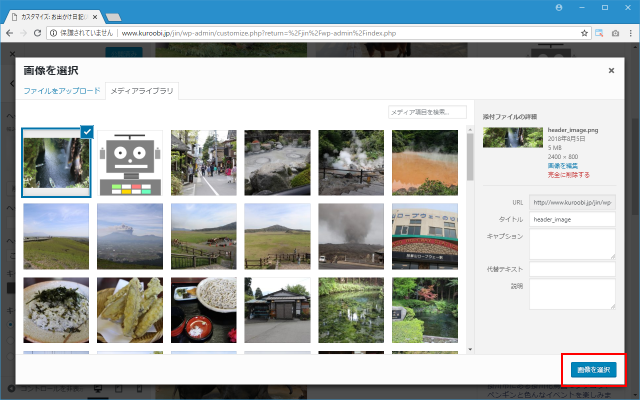Reload the page in the browser toolbar
640x400 pixels.
(37, 33)
